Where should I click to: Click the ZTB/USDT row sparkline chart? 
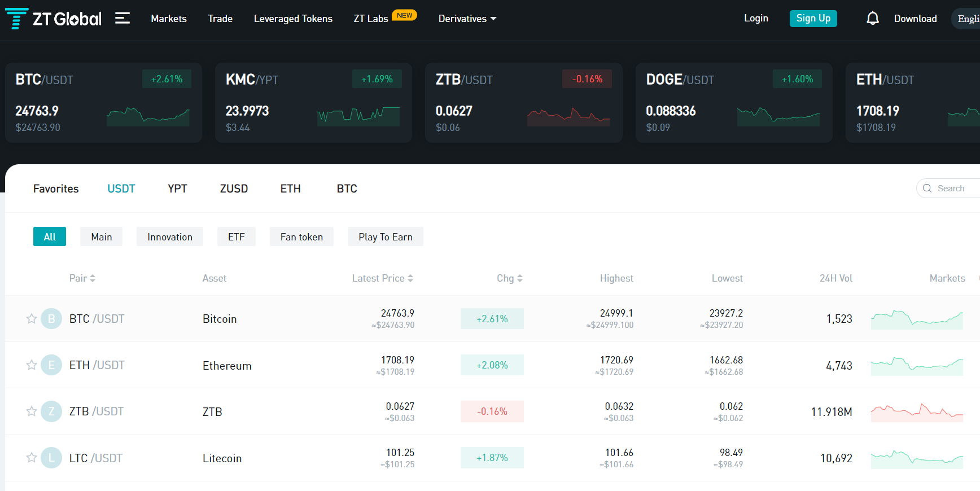click(x=917, y=412)
